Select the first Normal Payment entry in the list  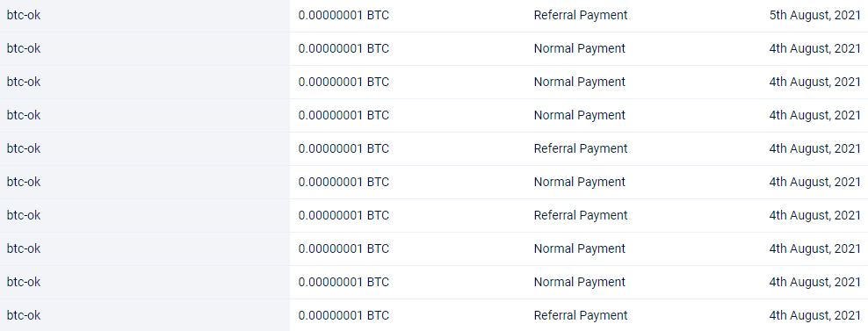pyautogui.click(x=580, y=48)
